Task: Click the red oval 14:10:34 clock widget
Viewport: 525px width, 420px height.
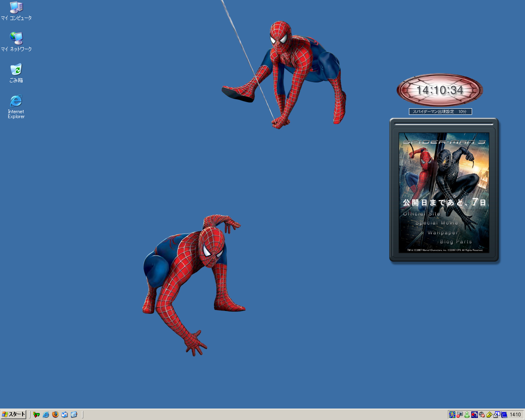Action: [x=440, y=90]
